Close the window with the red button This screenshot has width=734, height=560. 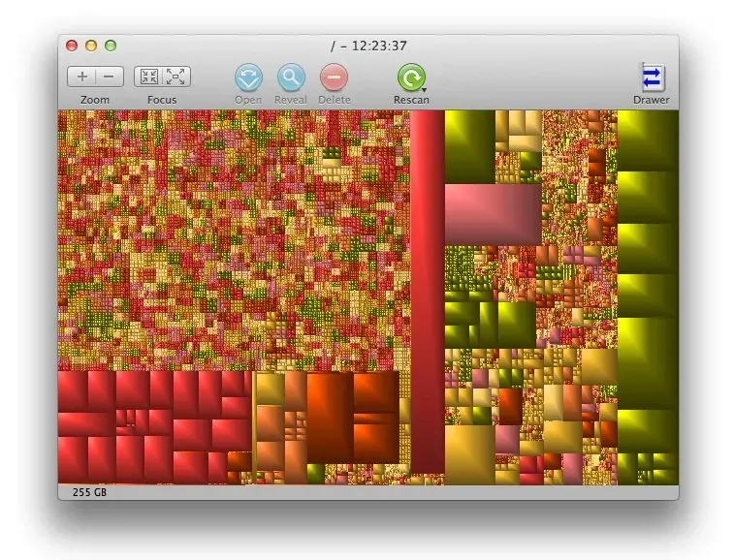coord(72,46)
